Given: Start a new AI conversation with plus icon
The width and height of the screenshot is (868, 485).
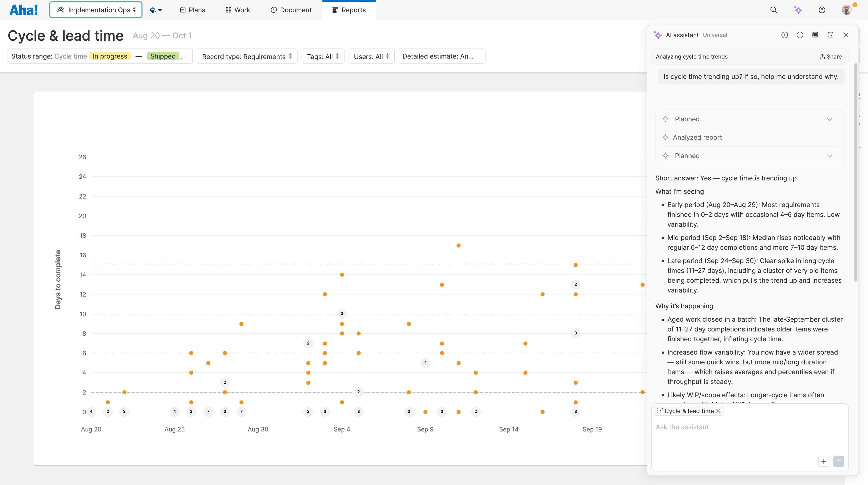Looking at the screenshot, I should pyautogui.click(x=785, y=35).
